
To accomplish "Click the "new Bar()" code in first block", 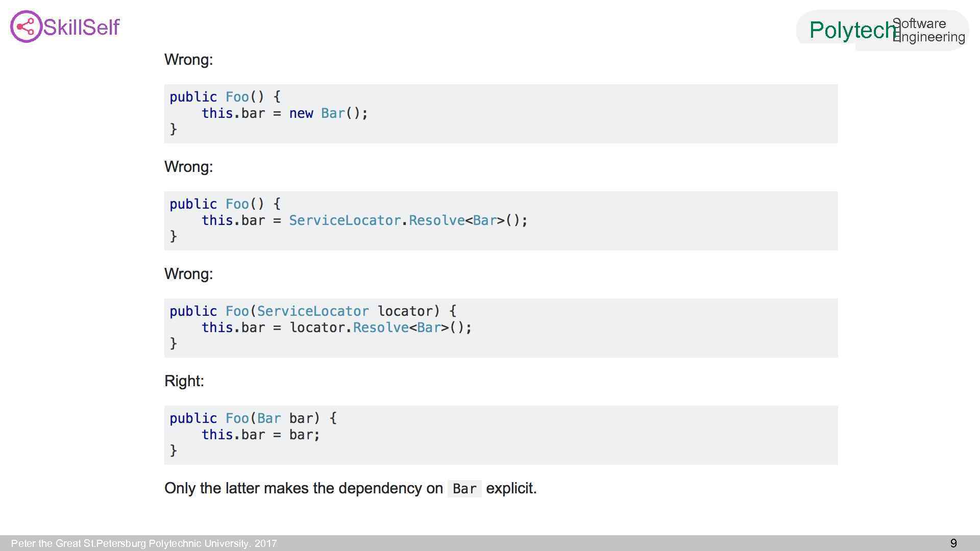I will 328,113.
